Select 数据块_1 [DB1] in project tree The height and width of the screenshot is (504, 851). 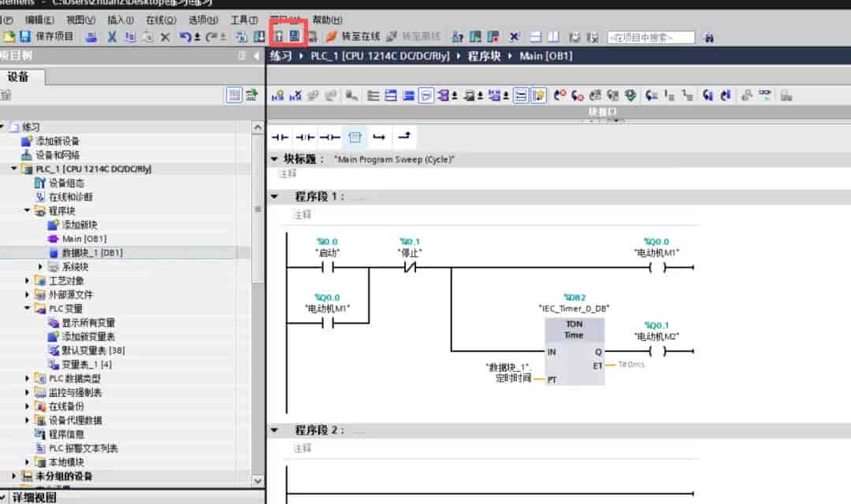pyautogui.click(x=92, y=253)
